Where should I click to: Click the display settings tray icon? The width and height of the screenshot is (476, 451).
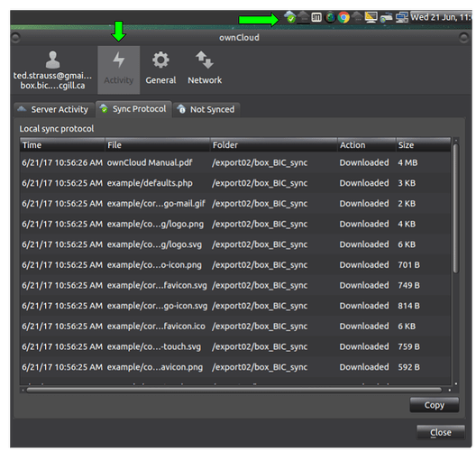[x=371, y=17]
